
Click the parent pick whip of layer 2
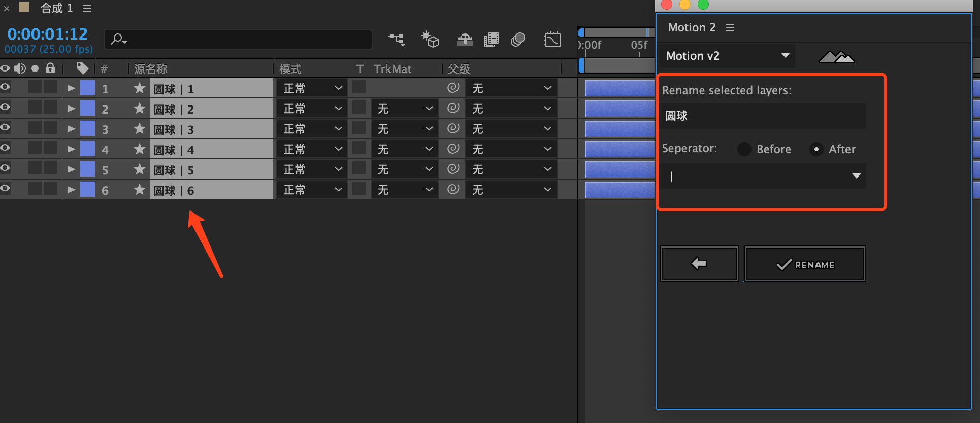pyautogui.click(x=453, y=108)
